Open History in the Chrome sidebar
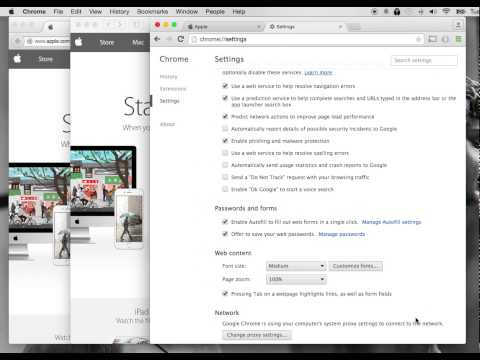 pyautogui.click(x=169, y=77)
